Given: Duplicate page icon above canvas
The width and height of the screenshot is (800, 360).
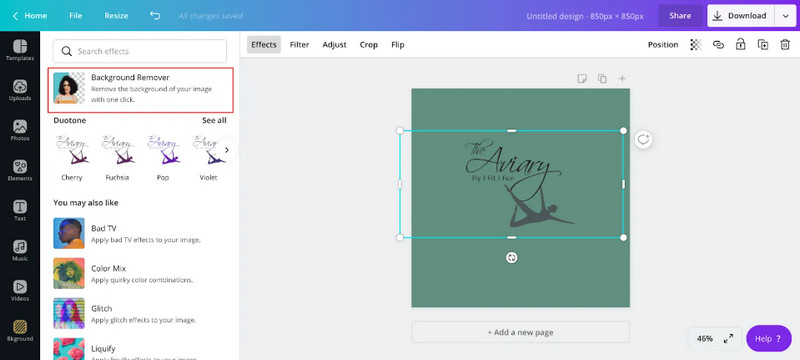Looking at the screenshot, I should (x=602, y=79).
